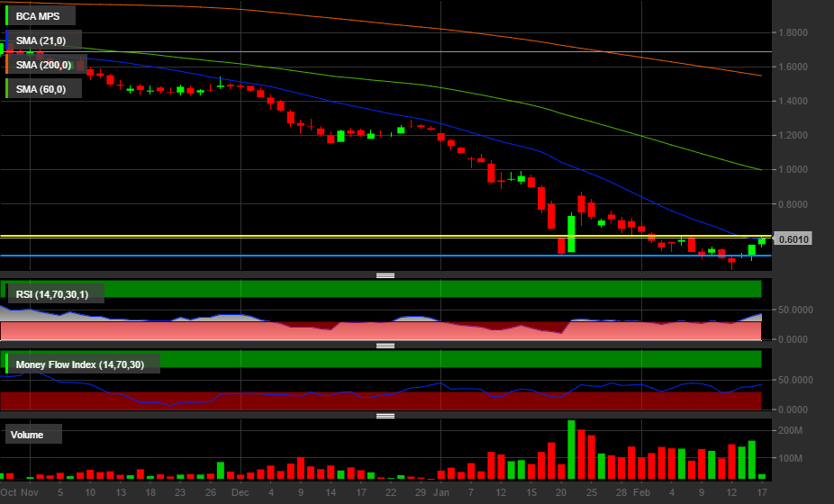Click the Money Flow Index 50.0000 axis label

coord(795,380)
